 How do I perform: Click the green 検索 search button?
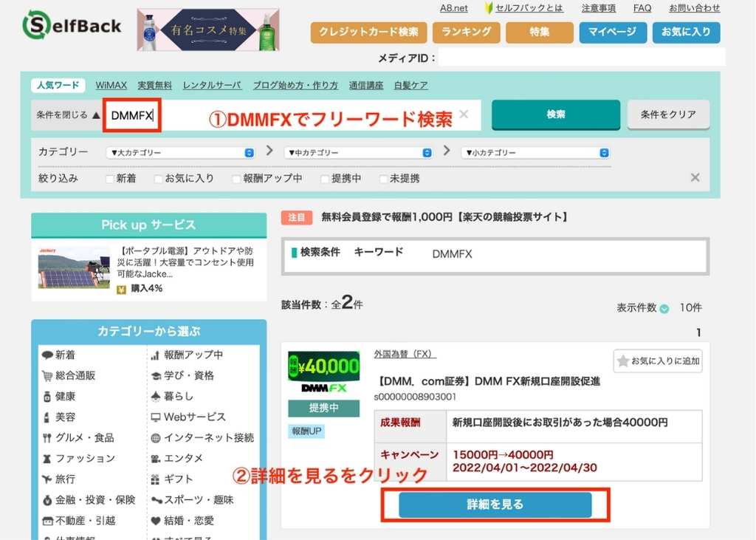click(x=556, y=115)
